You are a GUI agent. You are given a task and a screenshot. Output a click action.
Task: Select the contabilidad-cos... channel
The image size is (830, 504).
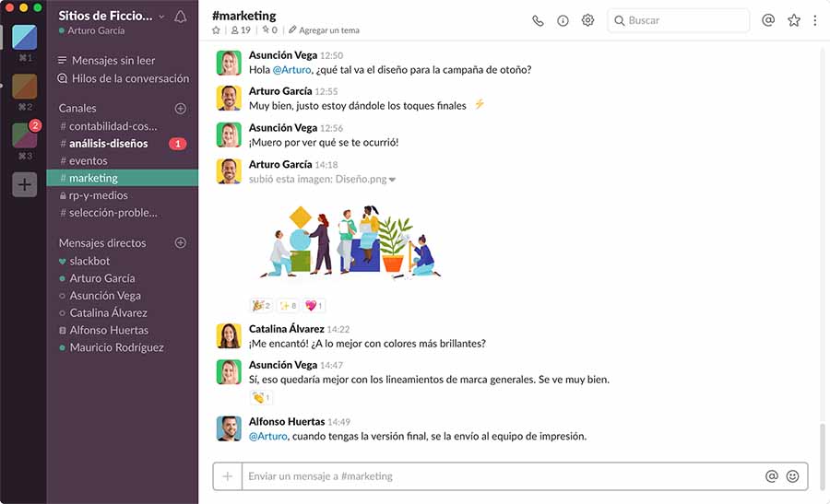[x=123, y=126]
